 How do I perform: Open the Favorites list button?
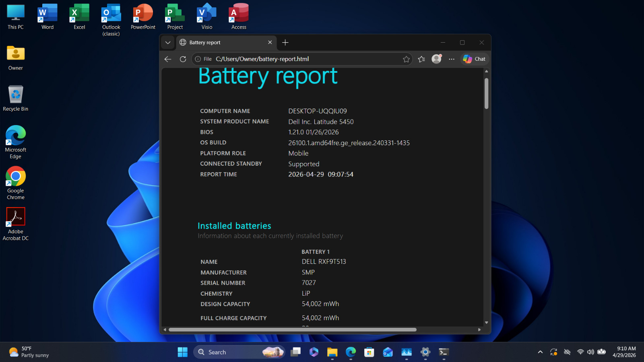click(421, 59)
